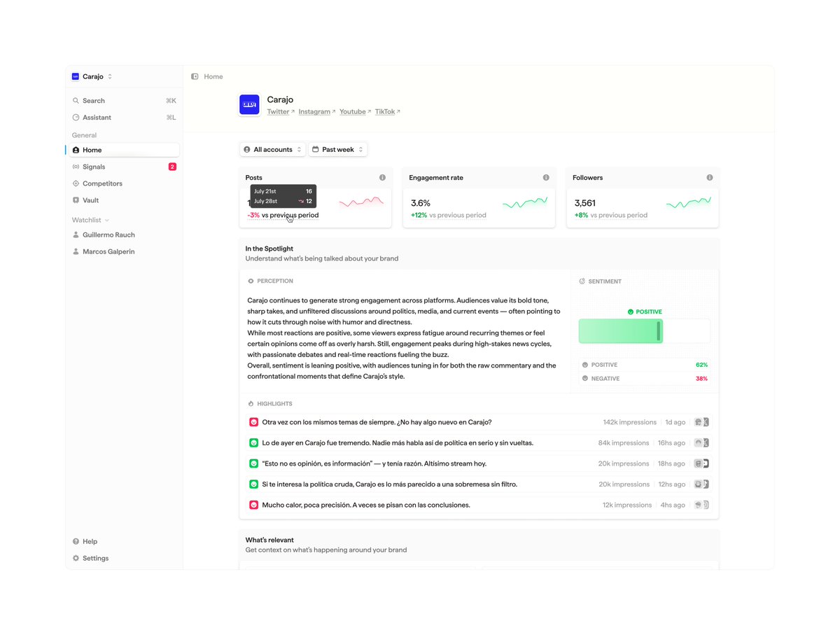840x635 pixels.
Task: Select Home in the sidebar
Action: [124, 150]
